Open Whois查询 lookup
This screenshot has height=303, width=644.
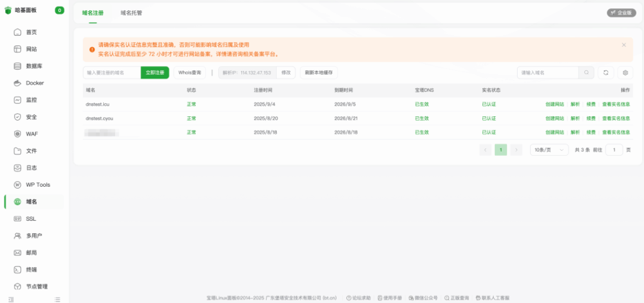point(189,72)
